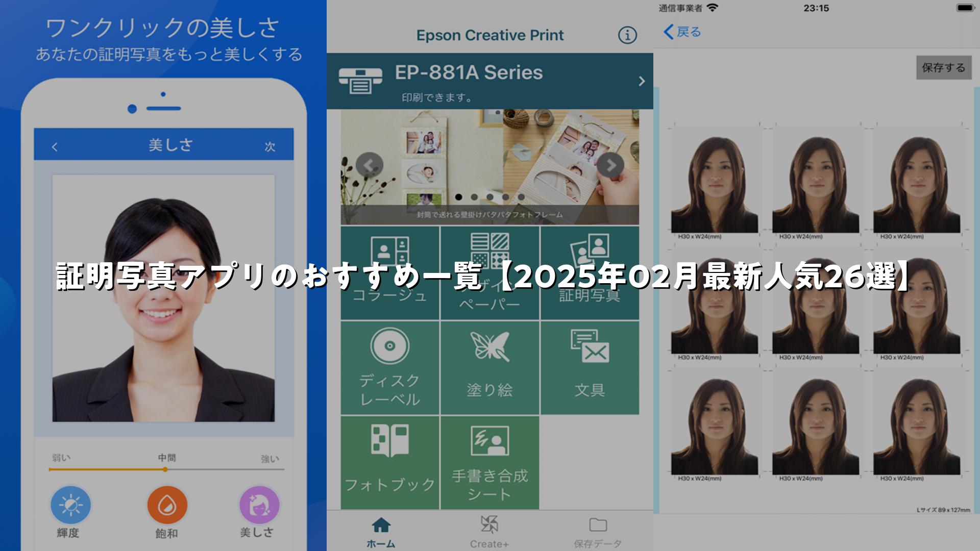
Task: Tap the banner caption 封筒で送れる壁掛けパタパタフォトフレーム
Action: (x=489, y=215)
